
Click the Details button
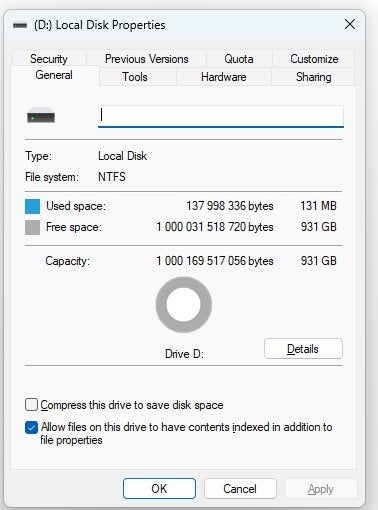click(303, 349)
